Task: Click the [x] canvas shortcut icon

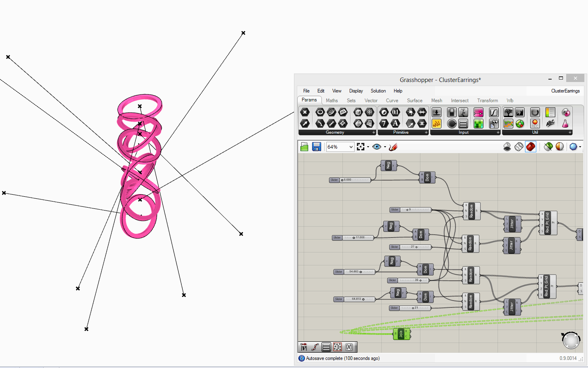Action: [x=349, y=347]
